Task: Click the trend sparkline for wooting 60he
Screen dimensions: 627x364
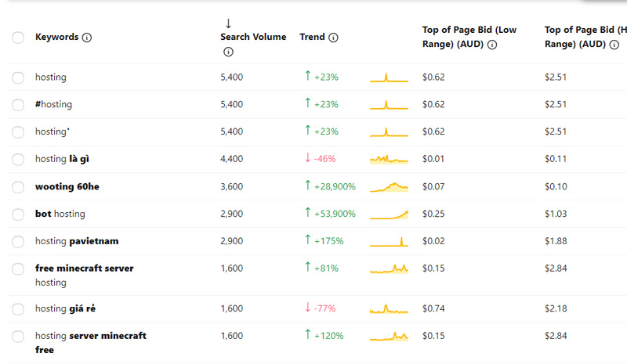Action: click(390, 186)
